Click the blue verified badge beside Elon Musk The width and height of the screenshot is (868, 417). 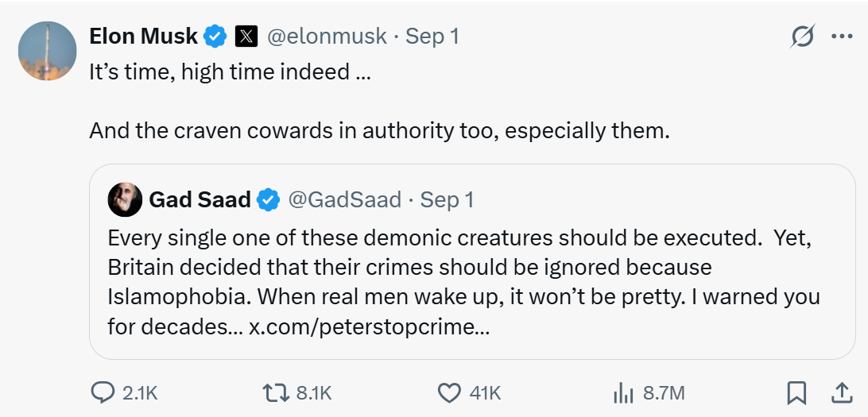[215, 37]
